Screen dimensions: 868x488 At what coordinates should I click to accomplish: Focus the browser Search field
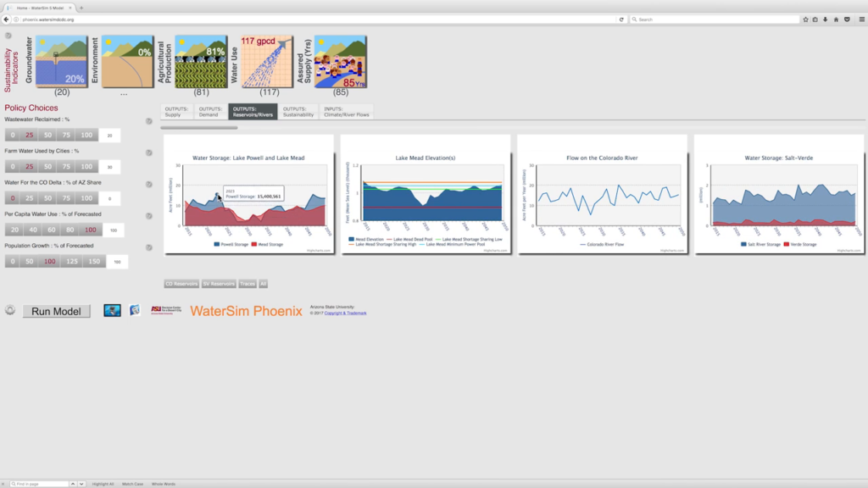(714, 19)
